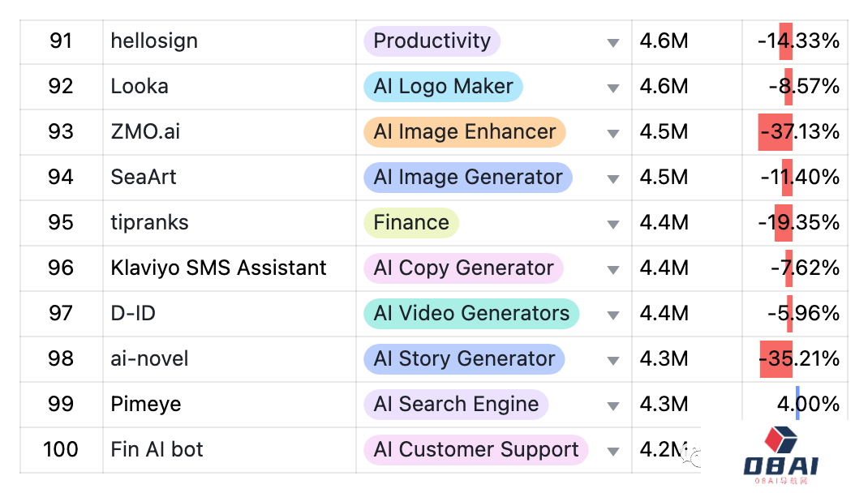Expand dropdown arrow next to AI Image Generator

(x=613, y=179)
